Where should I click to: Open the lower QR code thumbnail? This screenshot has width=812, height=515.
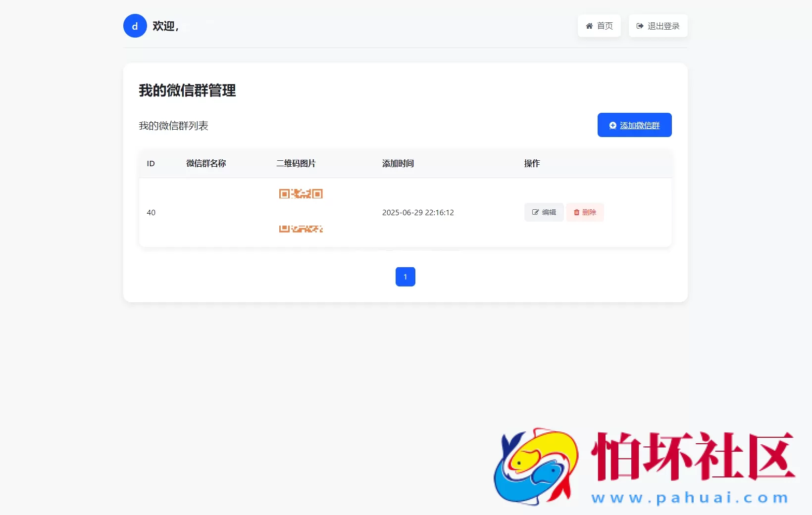tap(300, 229)
